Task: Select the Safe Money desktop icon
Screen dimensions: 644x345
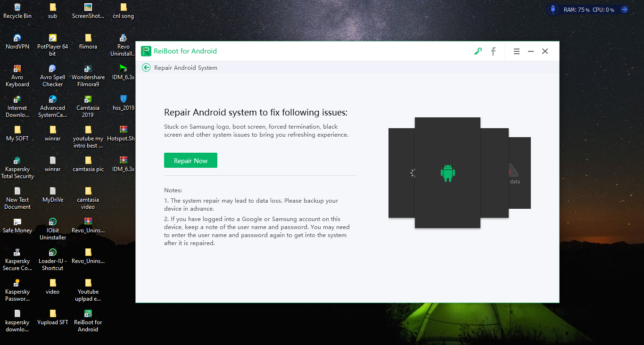Action: pyautogui.click(x=17, y=225)
